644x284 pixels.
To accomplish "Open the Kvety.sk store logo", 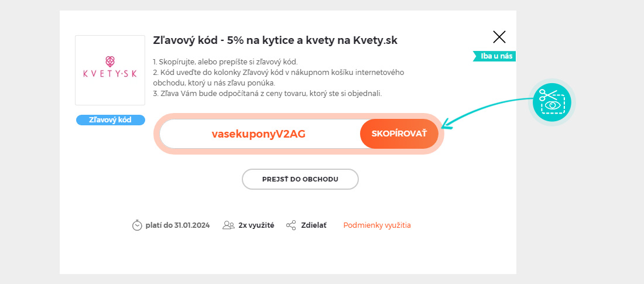I will [110, 70].
